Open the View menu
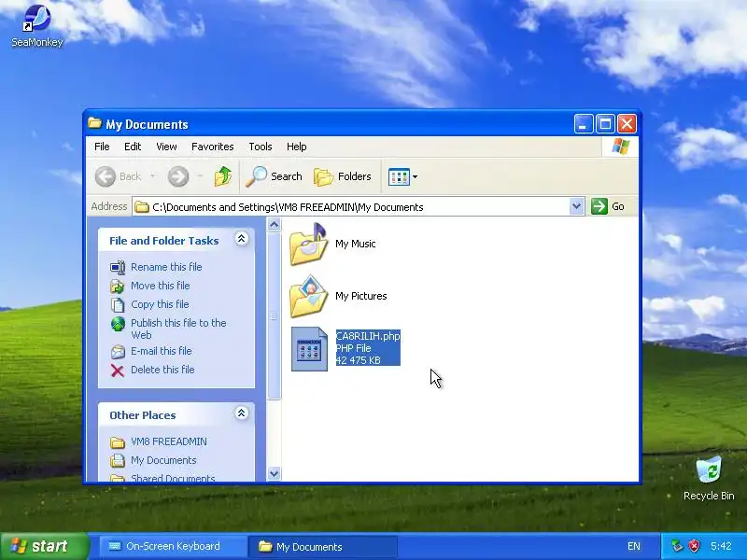This screenshot has width=747, height=560. pos(166,147)
